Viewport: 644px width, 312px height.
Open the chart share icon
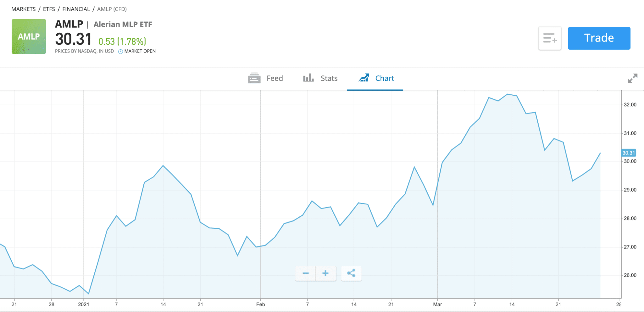[x=351, y=273]
